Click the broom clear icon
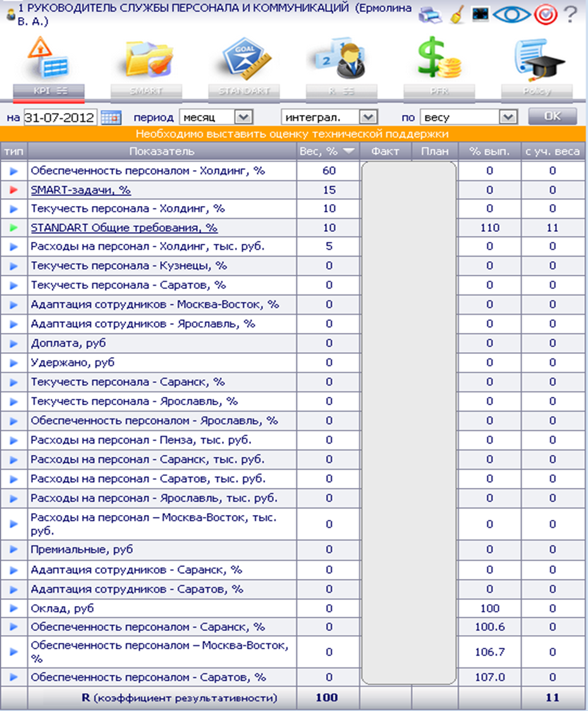The height and width of the screenshot is (711, 588). tap(457, 14)
